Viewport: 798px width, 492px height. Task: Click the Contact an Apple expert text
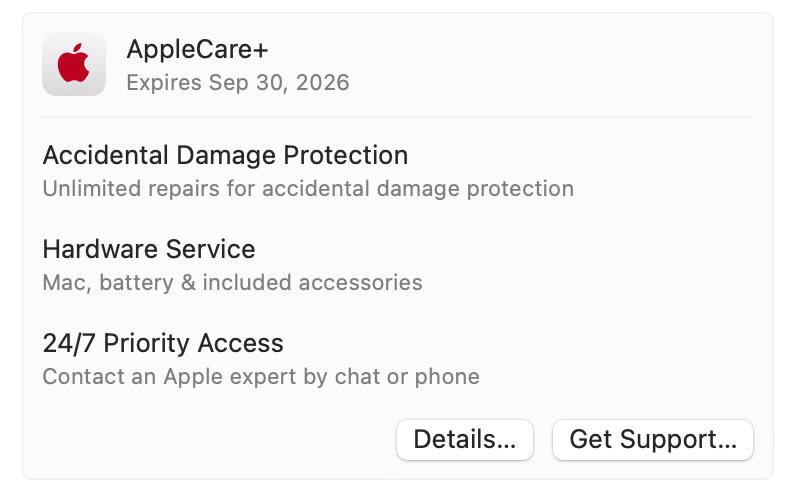click(261, 376)
